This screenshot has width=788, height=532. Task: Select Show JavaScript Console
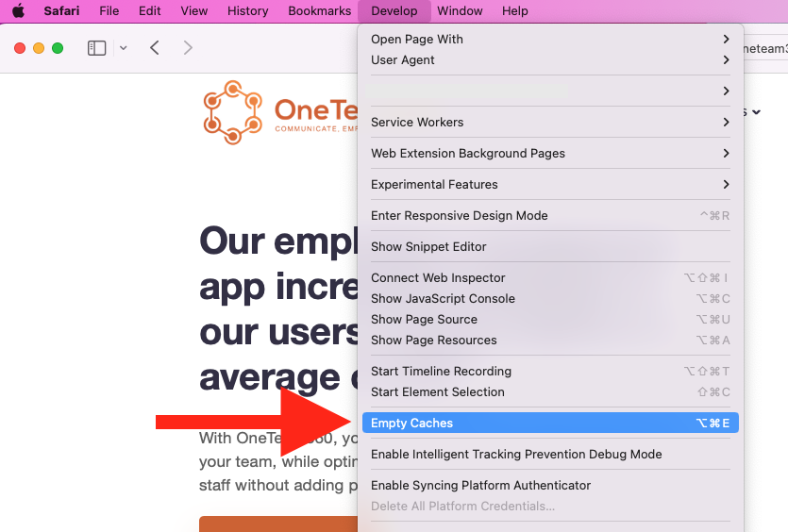[x=550, y=298]
